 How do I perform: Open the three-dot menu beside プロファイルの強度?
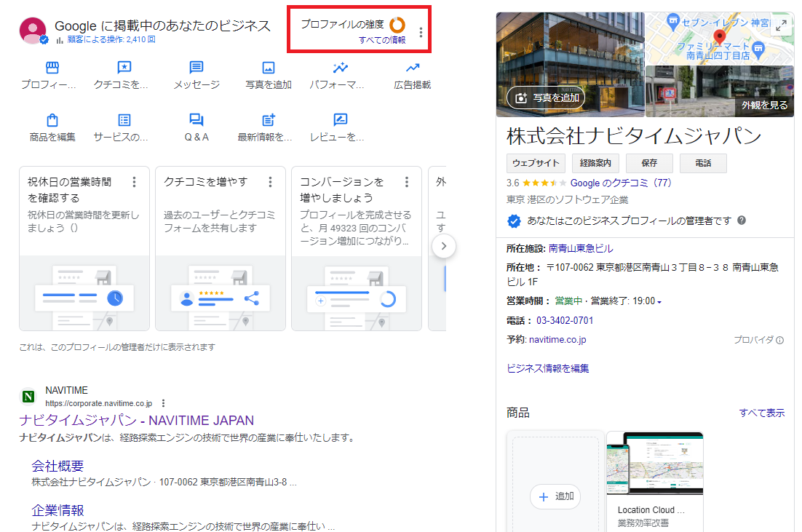tap(421, 32)
